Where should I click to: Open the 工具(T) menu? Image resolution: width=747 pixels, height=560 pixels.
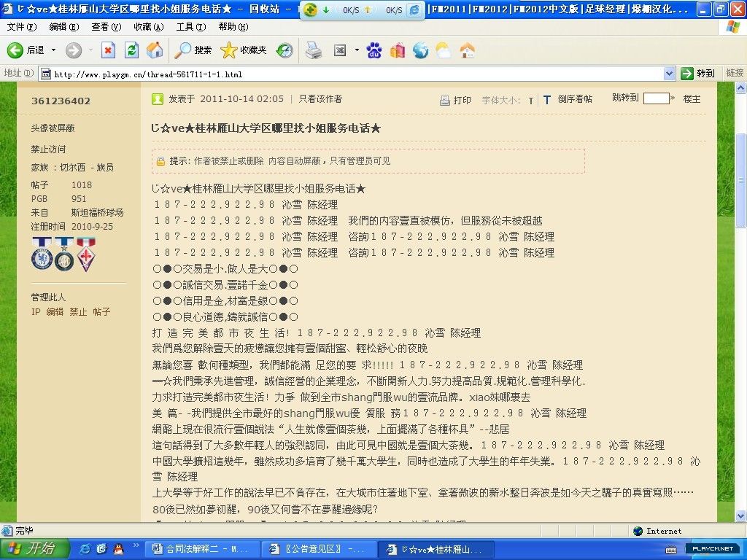pyautogui.click(x=190, y=27)
